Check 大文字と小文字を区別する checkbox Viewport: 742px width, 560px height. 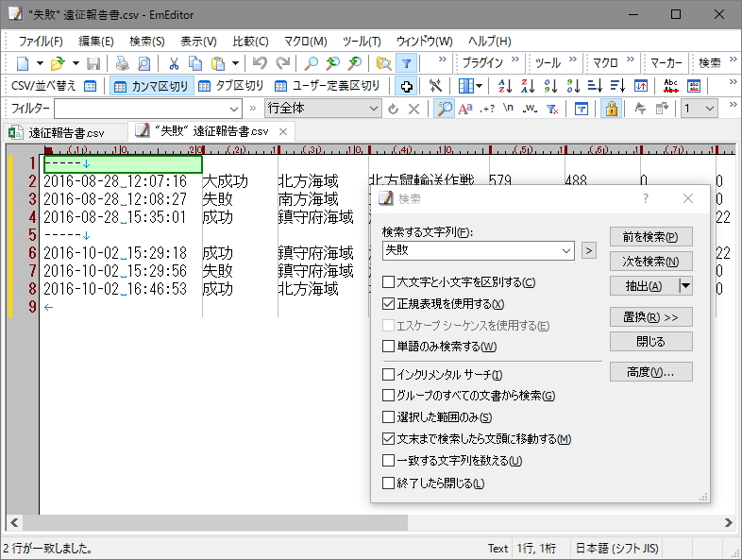[388, 282]
